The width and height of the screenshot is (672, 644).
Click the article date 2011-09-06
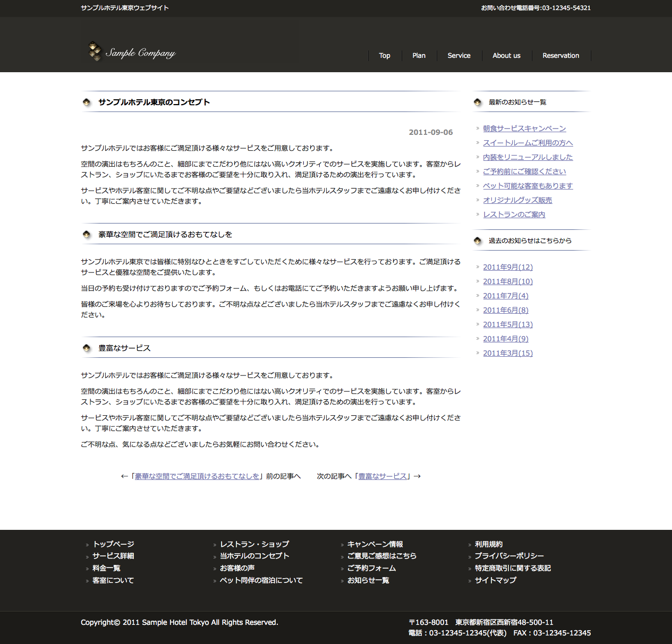coord(431,132)
